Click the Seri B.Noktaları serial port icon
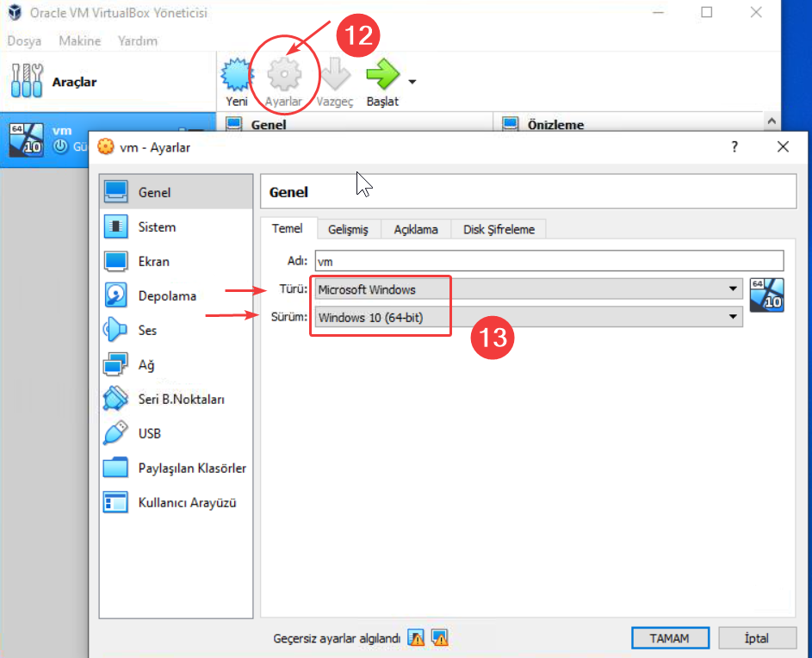This screenshot has width=812, height=658. [x=115, y=399]
